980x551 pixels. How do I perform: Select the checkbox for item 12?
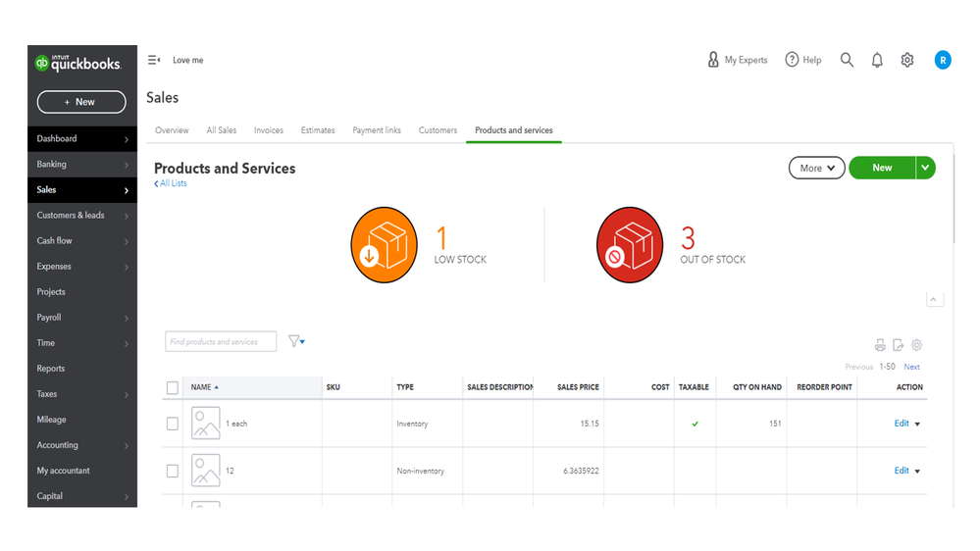[173, 471]
